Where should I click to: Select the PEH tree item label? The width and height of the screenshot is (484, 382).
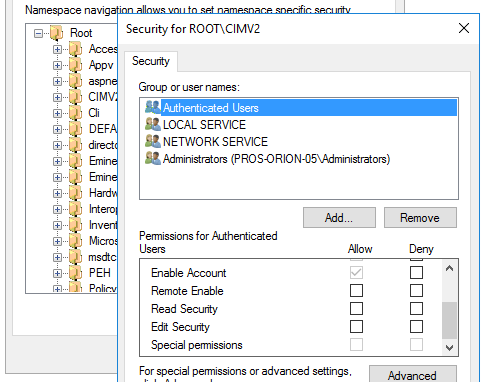(100, 273)
